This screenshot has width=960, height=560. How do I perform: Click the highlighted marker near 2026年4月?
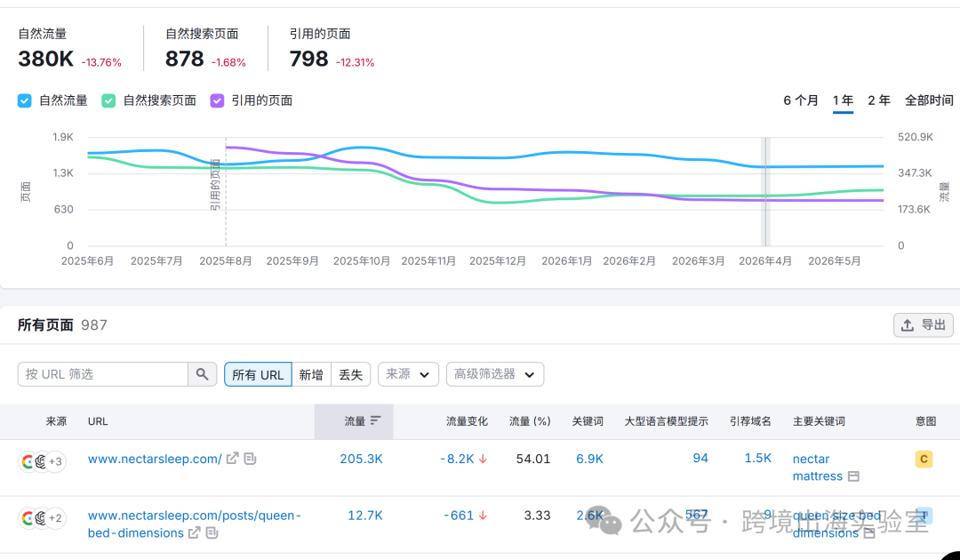[x=764, y=192]
